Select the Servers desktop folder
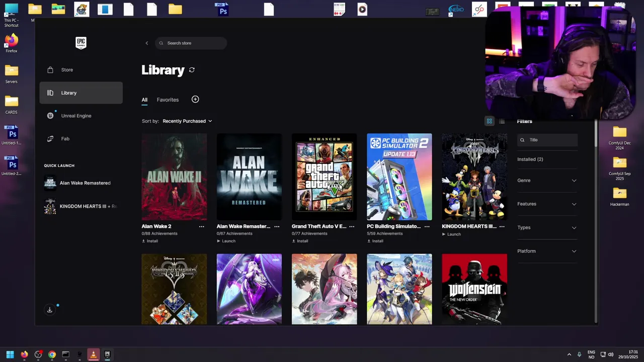 (12, 74)
